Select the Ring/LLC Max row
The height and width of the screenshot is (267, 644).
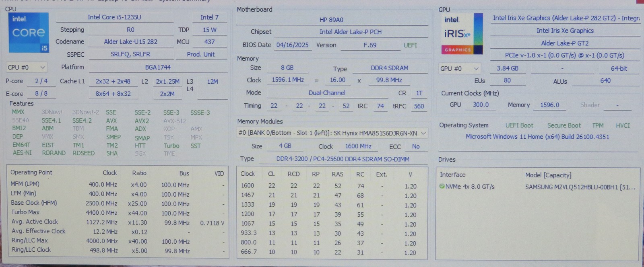pyautogui.click(x=117, y=241)
